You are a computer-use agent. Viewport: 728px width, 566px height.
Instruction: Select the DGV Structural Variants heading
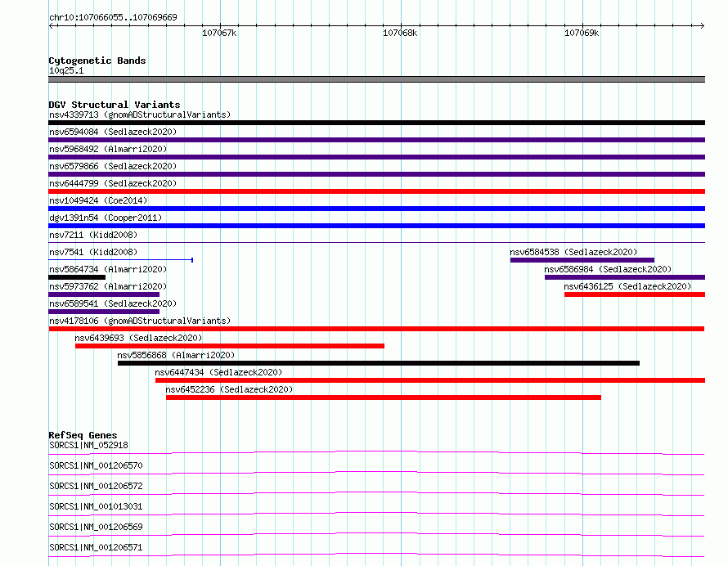[115, 105]
